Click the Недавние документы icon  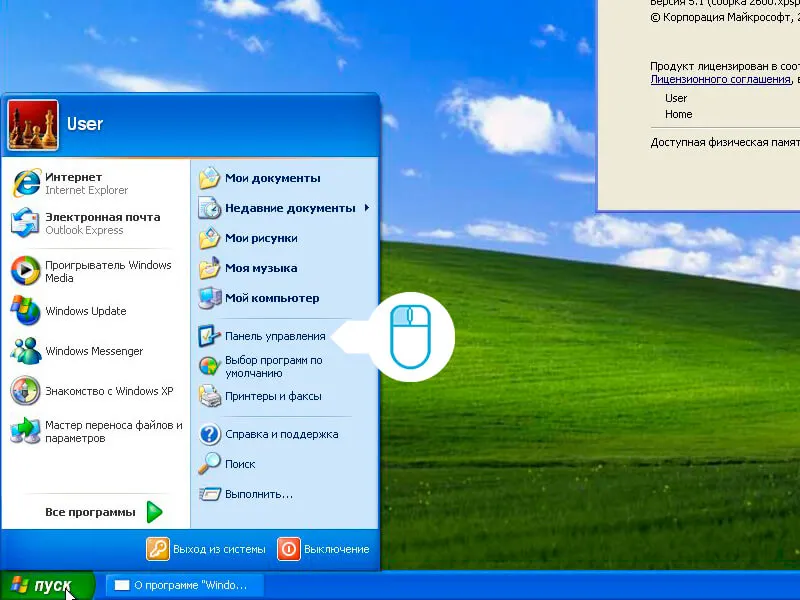point(209,208)
